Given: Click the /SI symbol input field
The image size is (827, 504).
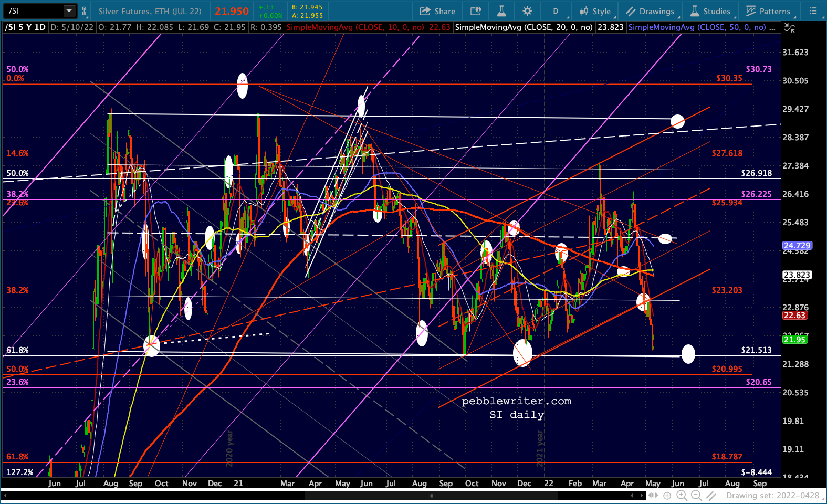Looking at the screenshot, I should (x=34, y=11).
